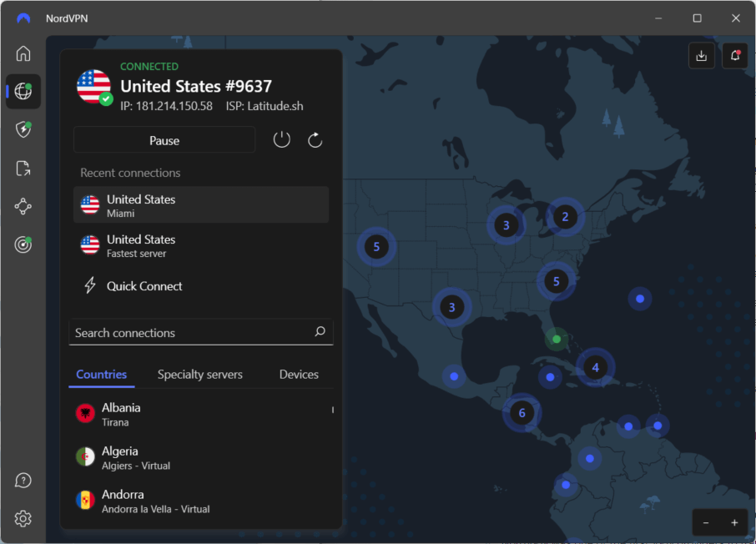756x544 pixels.
Task: Click the ISP: Latitude.sh text
Action: 265,106
